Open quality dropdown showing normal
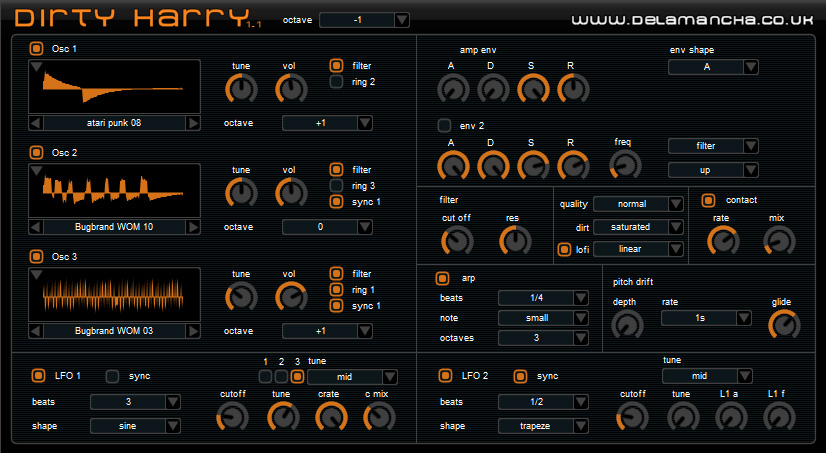826x453 pixels. click(638, 204)
